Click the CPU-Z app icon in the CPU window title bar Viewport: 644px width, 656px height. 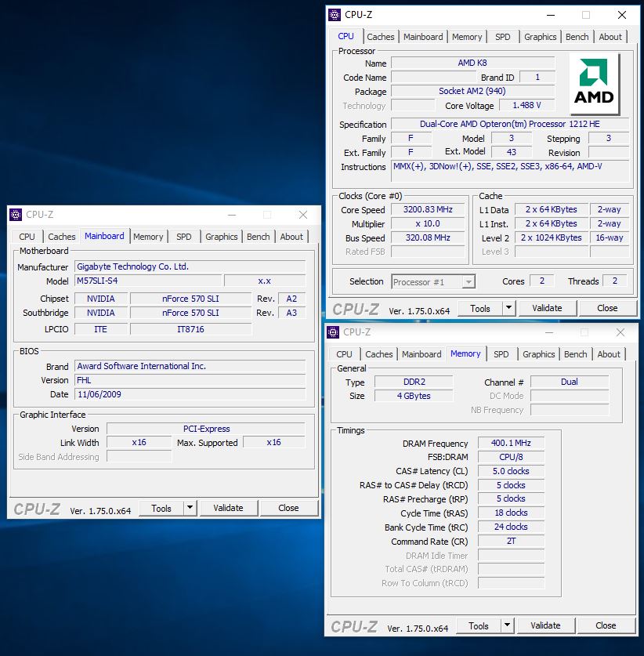[335, 15]
